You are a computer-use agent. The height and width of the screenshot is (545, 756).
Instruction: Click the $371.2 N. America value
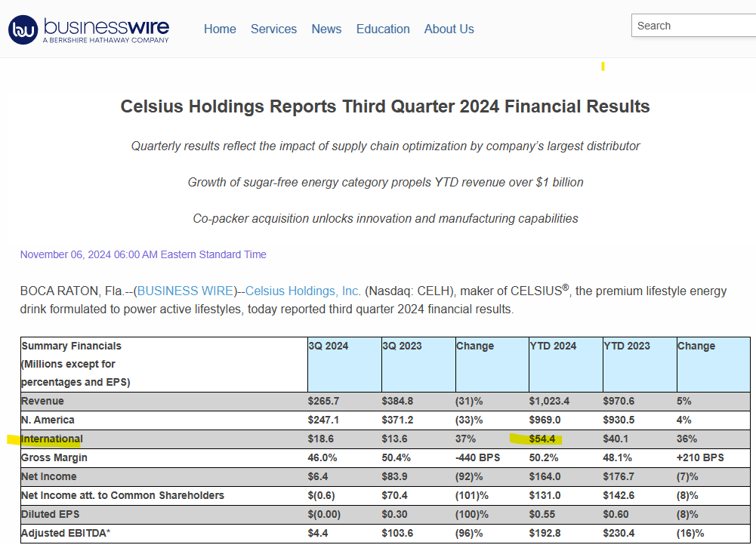click(x=397, y=420)
